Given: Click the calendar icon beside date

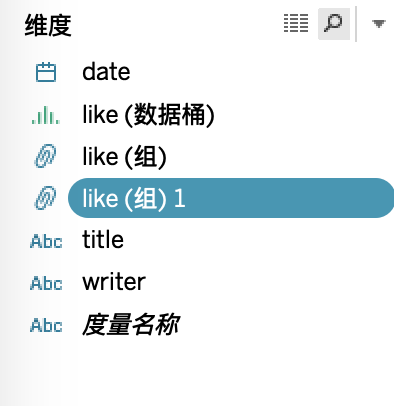Looking at the screenshot, I should point(46,72).
